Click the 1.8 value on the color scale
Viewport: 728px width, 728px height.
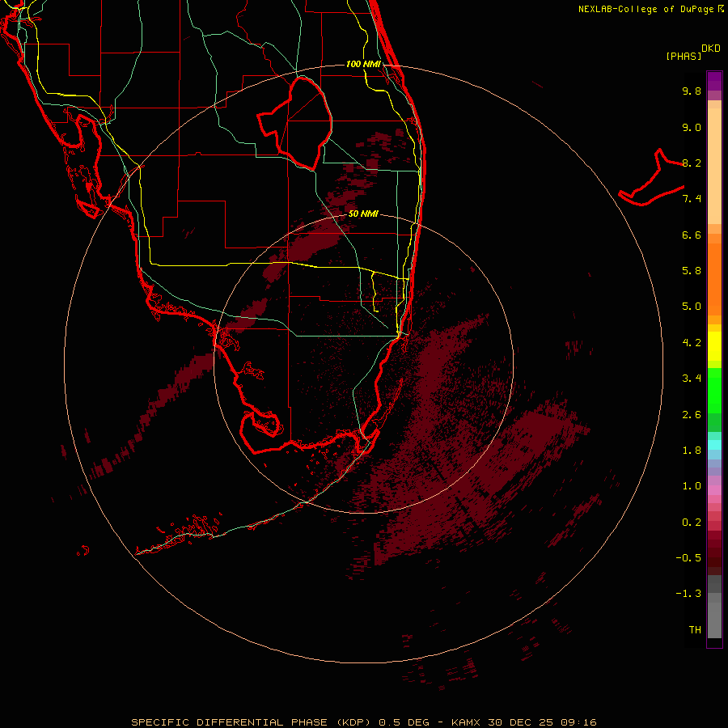692,451
